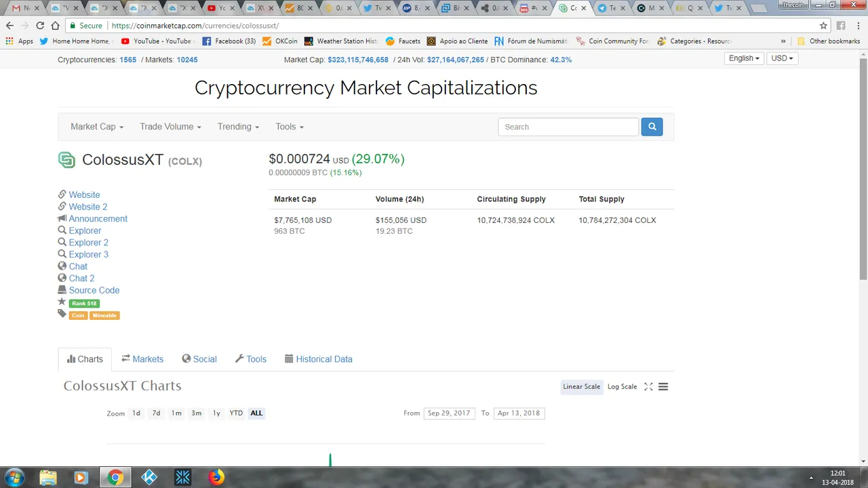Focus the coin Search input field
Image resolution: width=868 pixels, height=488 pixels.
(568, 127)
